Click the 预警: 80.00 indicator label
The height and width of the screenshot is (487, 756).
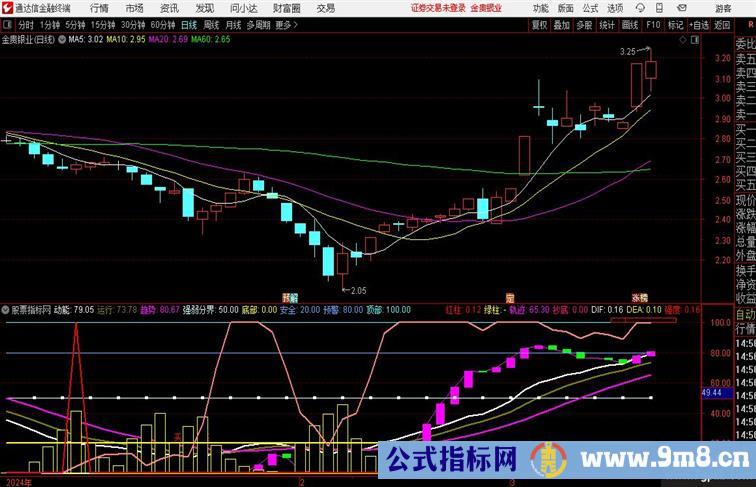(343, 310)
